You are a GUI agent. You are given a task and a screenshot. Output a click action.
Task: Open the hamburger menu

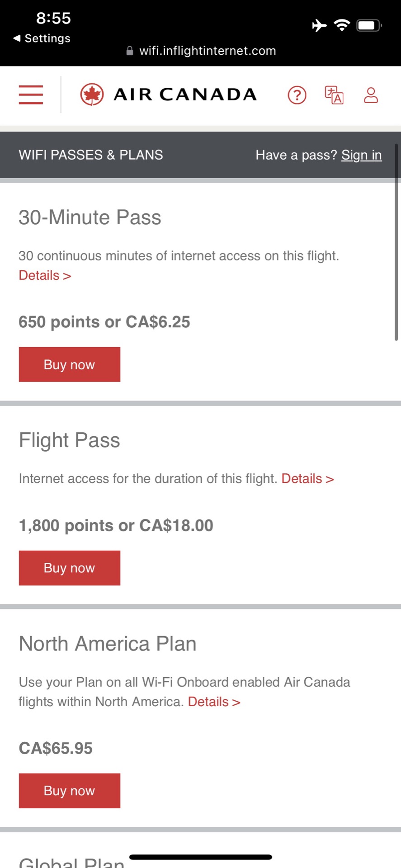tap(31, 95)
